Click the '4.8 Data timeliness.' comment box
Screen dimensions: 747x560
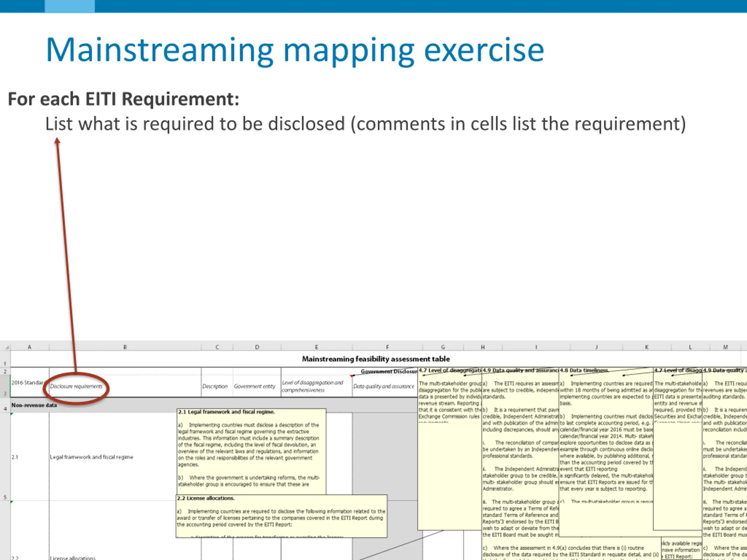[606, 452]
